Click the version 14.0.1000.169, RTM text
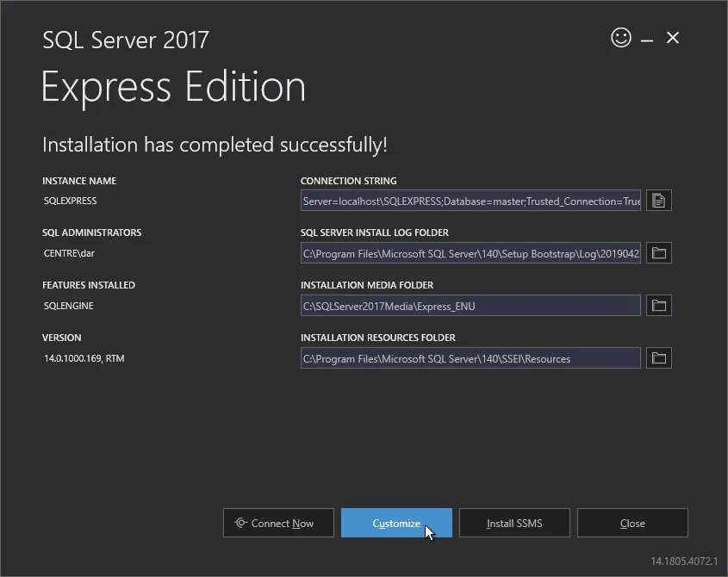 (84, 358)
